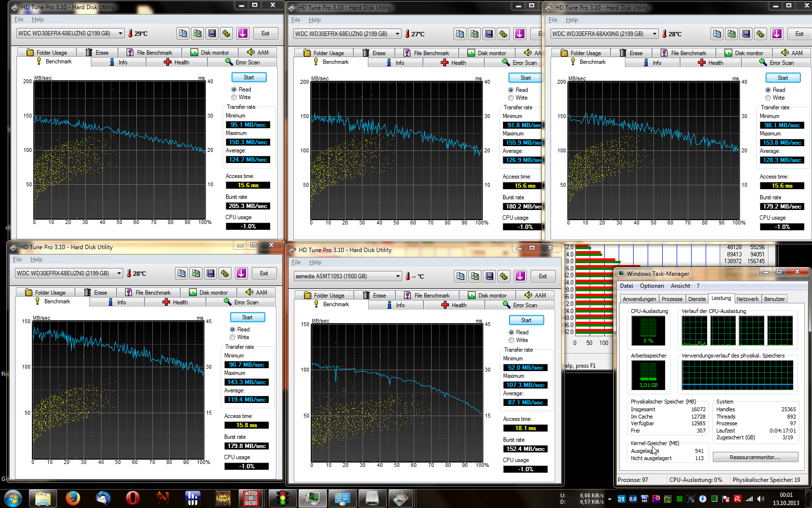This screenshot has width=812, height=508.
Task: Click volume speaker icon in system tray
Action: pos(761,499)
